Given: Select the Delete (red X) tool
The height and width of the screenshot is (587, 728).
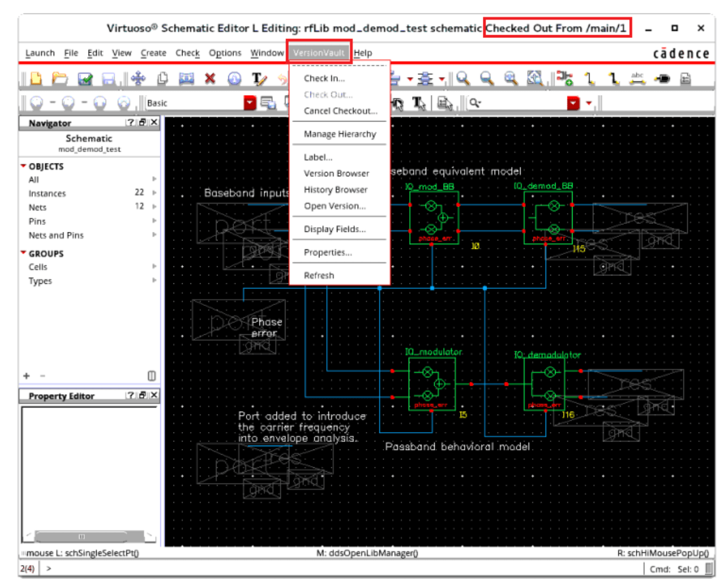Looking at the screenshot, I should click(210, 79).
